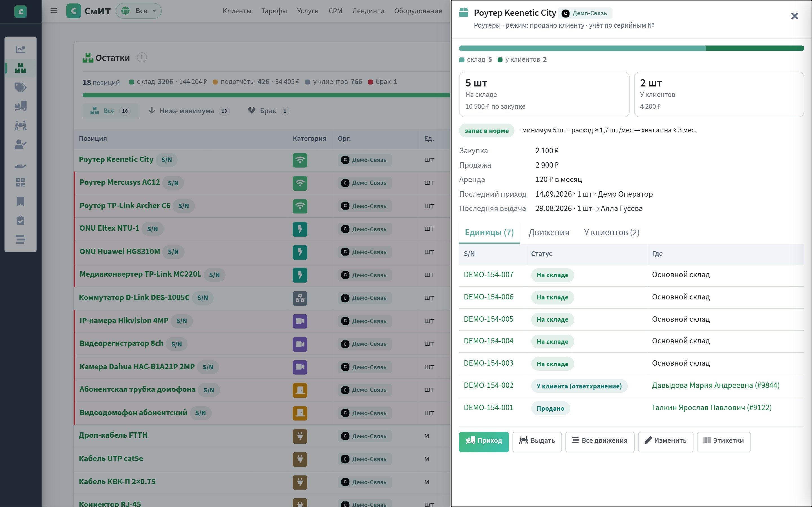Screen dimensions: 812x507
Task: Click the price tags sidebar icon
Action: [21, 88]
